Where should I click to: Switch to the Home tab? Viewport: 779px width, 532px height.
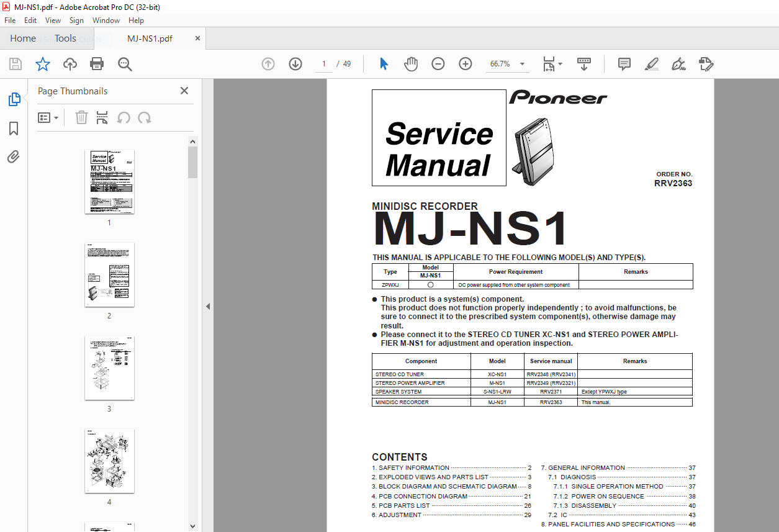coord(23,38)
